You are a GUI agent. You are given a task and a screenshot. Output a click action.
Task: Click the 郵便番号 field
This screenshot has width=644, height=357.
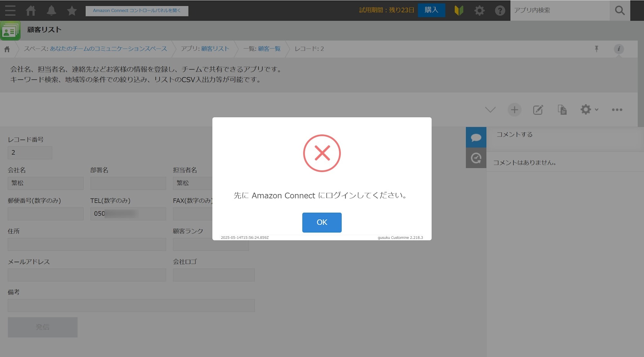(x=46, y=214)
